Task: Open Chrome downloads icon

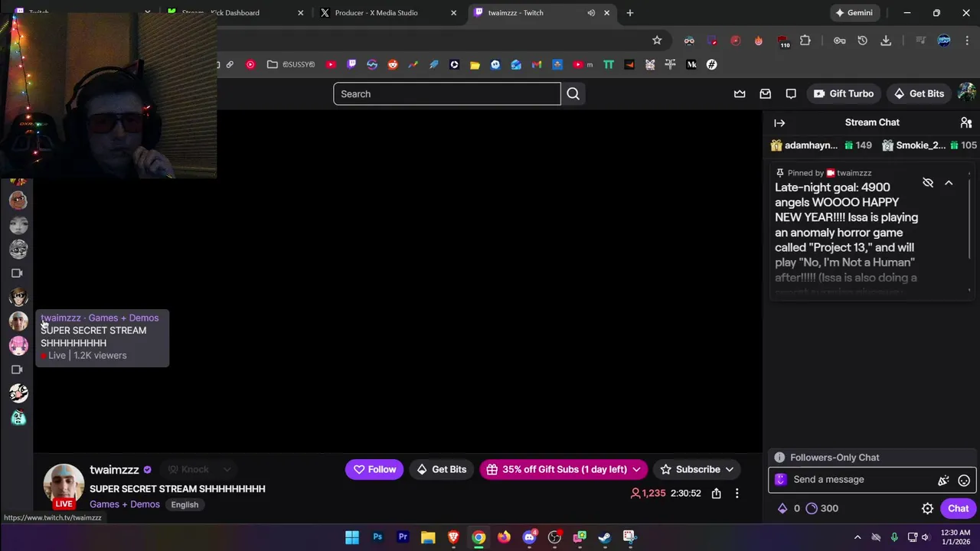Action: pyautogui.click(x=886, y=41)
